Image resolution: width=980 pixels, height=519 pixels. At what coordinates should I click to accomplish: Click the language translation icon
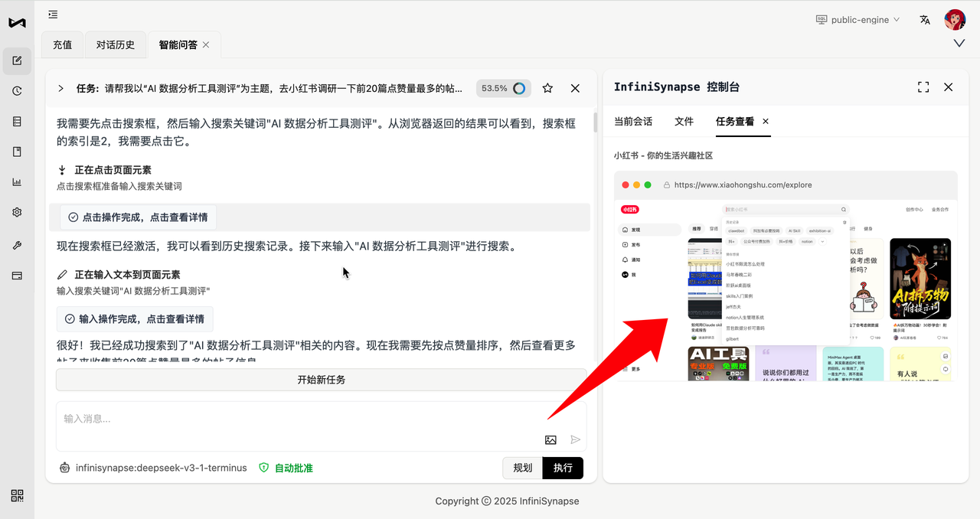tap(925, 20)
